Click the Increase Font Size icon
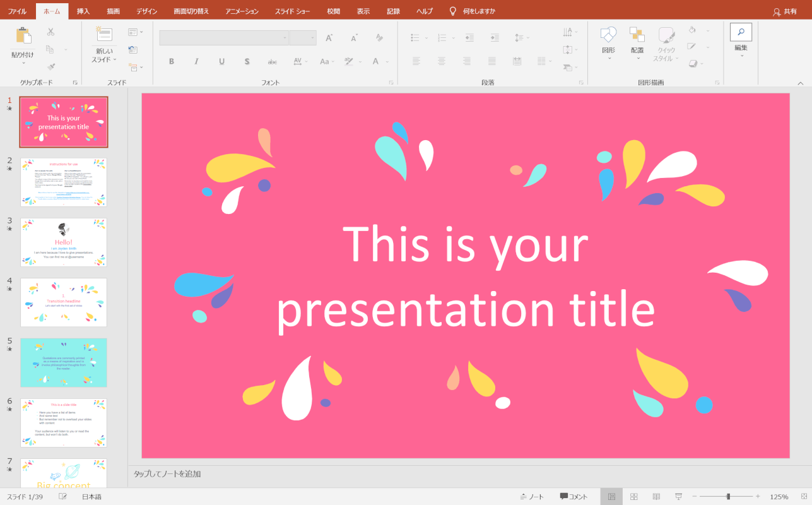 [328, 37]
